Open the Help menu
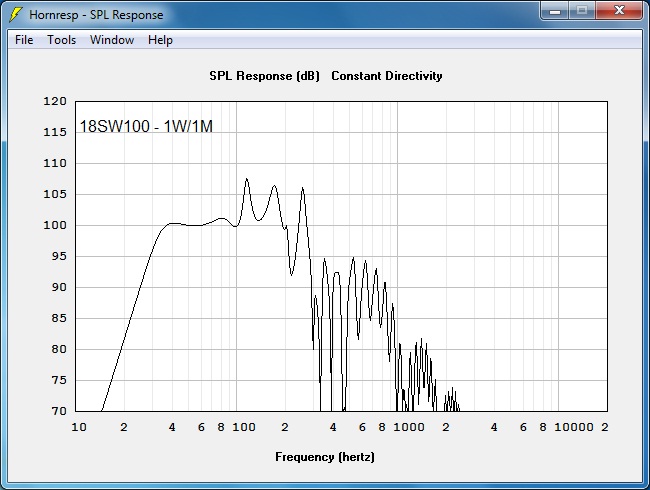Viewport: 650px width, 490px height. click(x=160, y=40)
